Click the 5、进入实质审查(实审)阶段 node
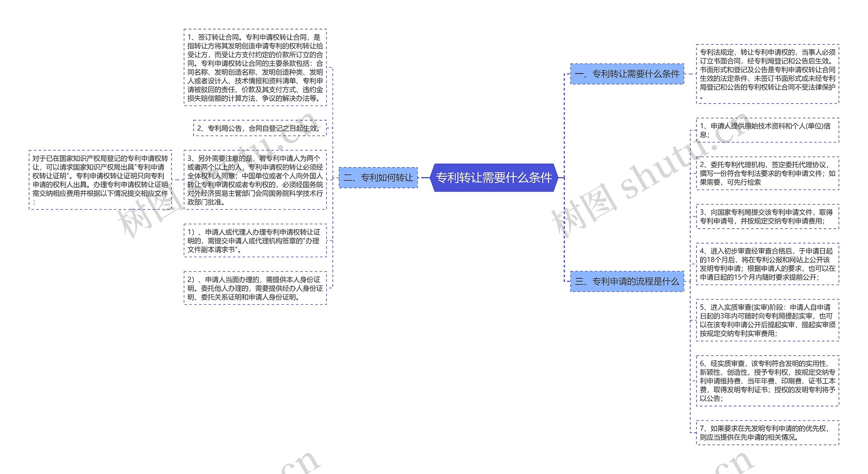868x474 pixels. point(767,320)
